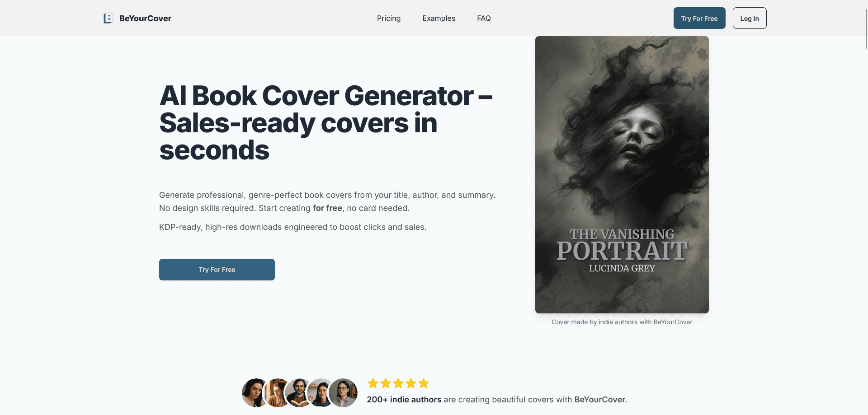
Task: Click the AI Book Cover Generator heading
Action: [326, 123]
